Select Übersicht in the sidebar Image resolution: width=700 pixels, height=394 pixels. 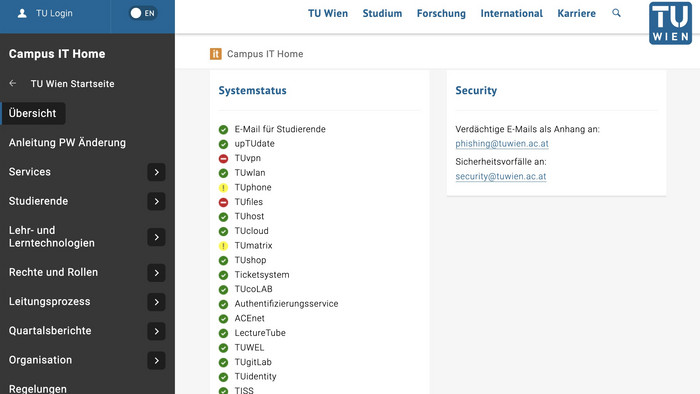[x=33, y=113]
